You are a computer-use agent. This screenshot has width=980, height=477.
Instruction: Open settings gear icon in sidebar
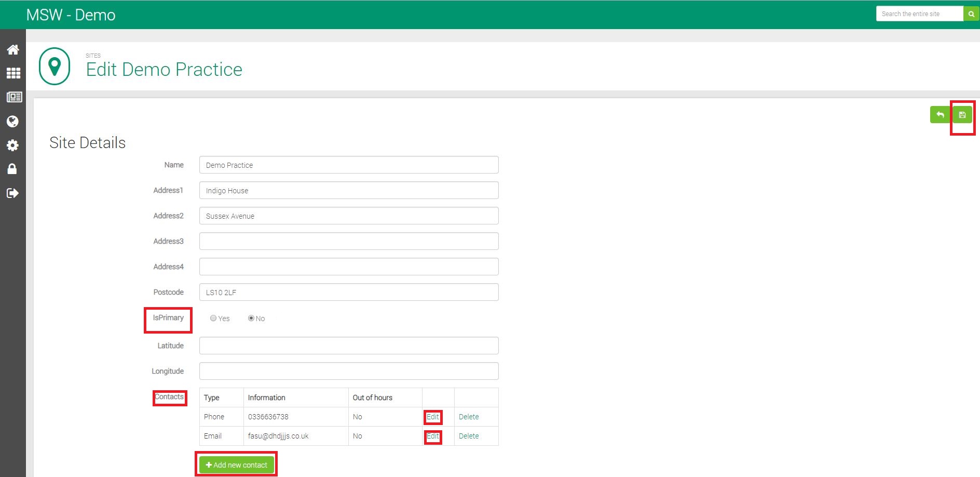13,145
